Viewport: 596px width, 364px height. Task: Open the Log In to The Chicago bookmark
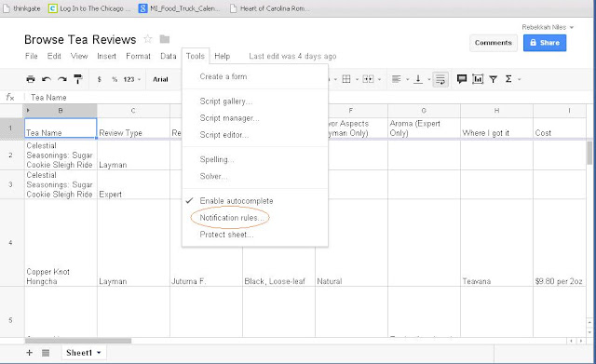tap(89, 8)
